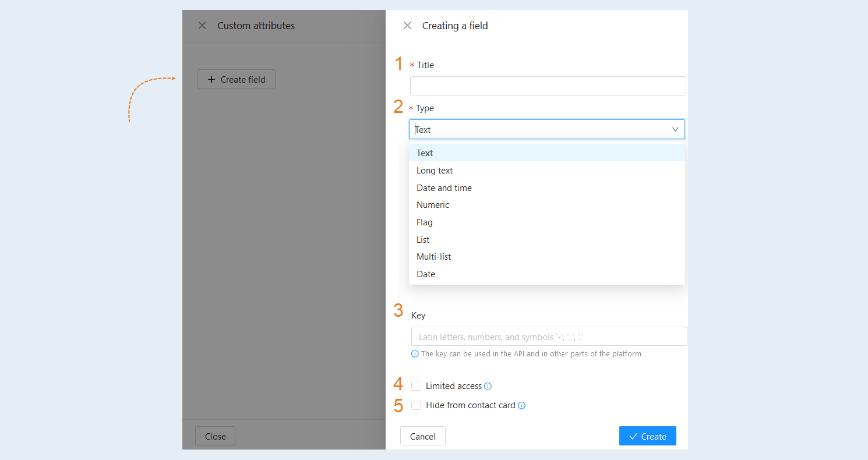Pick Multi-list field type

547,257
